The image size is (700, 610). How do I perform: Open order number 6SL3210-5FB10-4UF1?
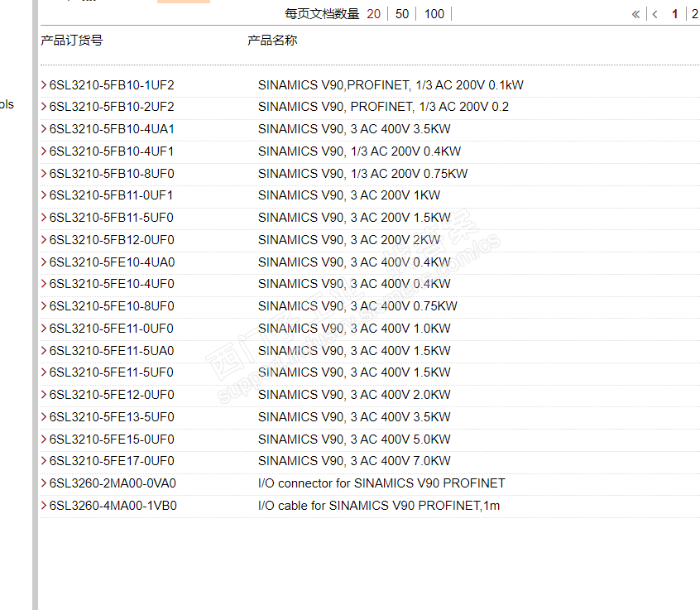click(111, 151)
